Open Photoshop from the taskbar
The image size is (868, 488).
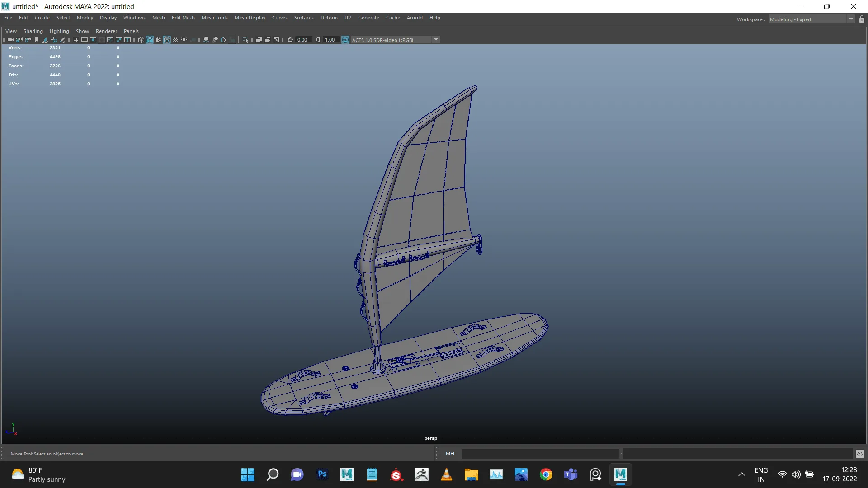click(322, 474)
